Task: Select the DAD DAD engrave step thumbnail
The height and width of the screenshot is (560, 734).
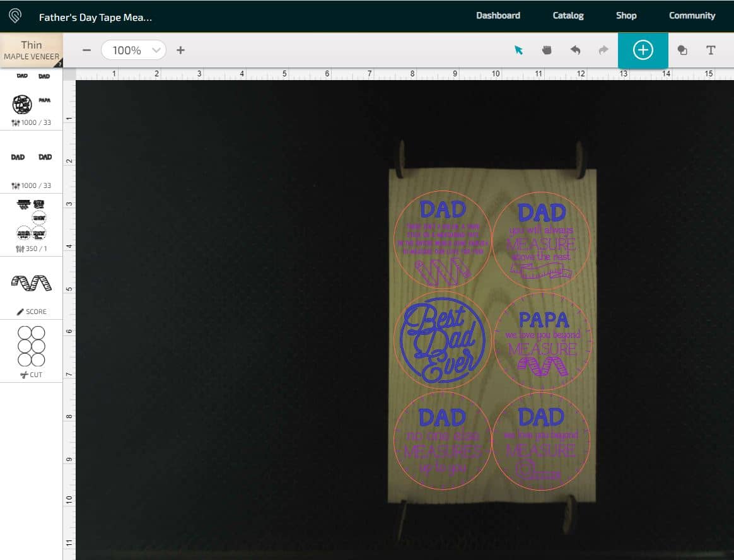Action: coord(32,157)
